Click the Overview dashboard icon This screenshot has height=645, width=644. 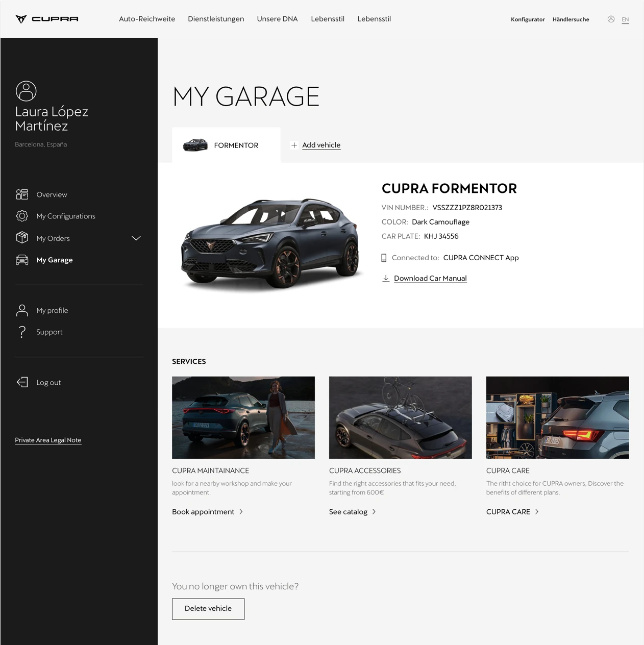[x=22, y=194]
